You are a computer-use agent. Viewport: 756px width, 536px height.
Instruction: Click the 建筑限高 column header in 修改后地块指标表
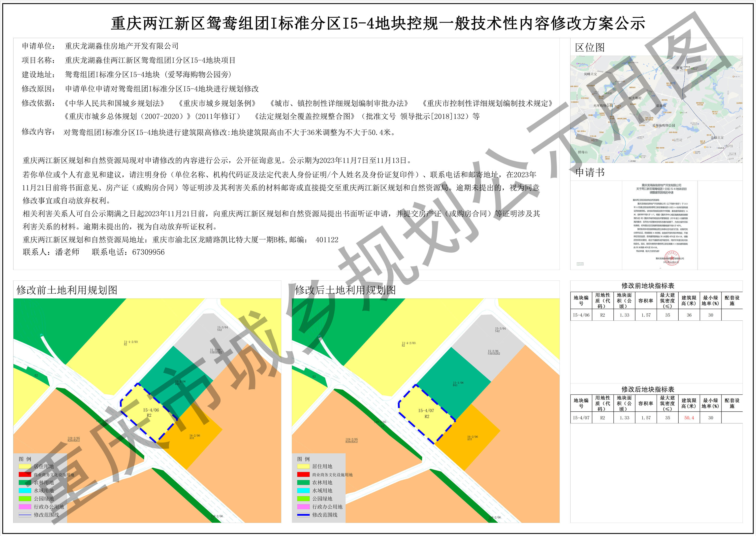pyautogui.click(x=689, y=403)
